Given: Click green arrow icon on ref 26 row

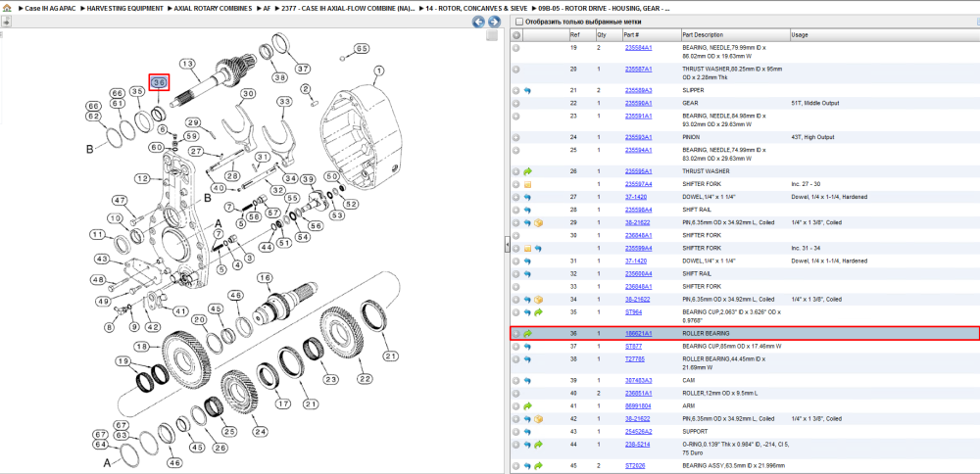Looking at the screenshot, I should 527,171.
